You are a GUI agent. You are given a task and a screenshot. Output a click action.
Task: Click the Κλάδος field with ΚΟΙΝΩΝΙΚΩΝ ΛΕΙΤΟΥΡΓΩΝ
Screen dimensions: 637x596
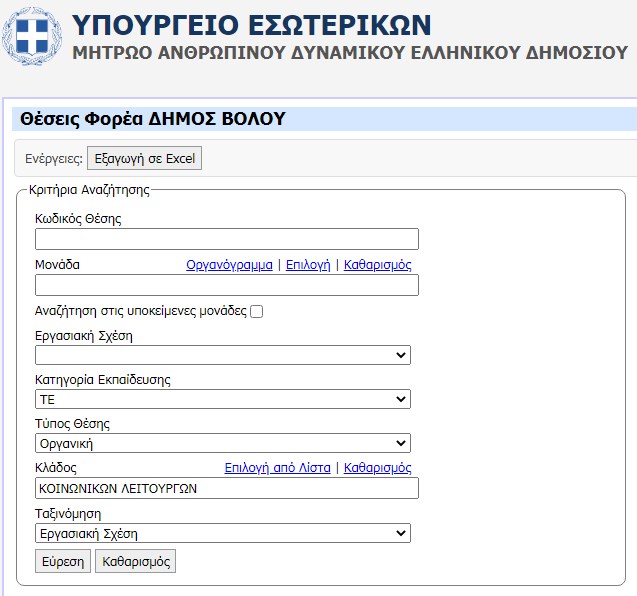(x=227, y=488)
